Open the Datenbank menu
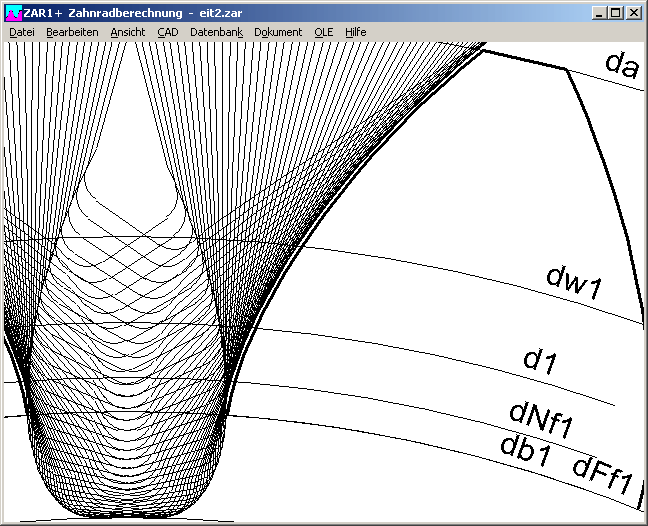 216,32
